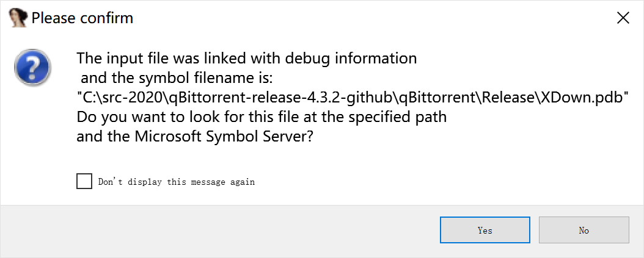Close the Please confirm dialog with X

coord(623,18)
